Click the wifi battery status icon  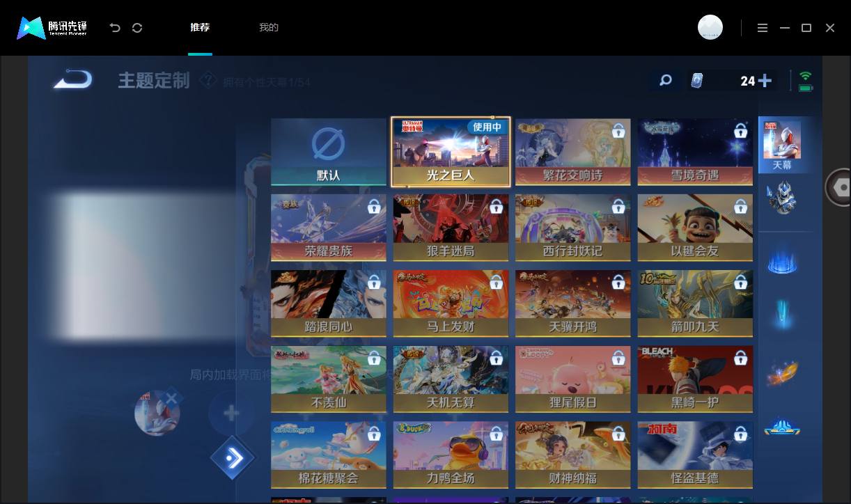(x=806, y=81)
